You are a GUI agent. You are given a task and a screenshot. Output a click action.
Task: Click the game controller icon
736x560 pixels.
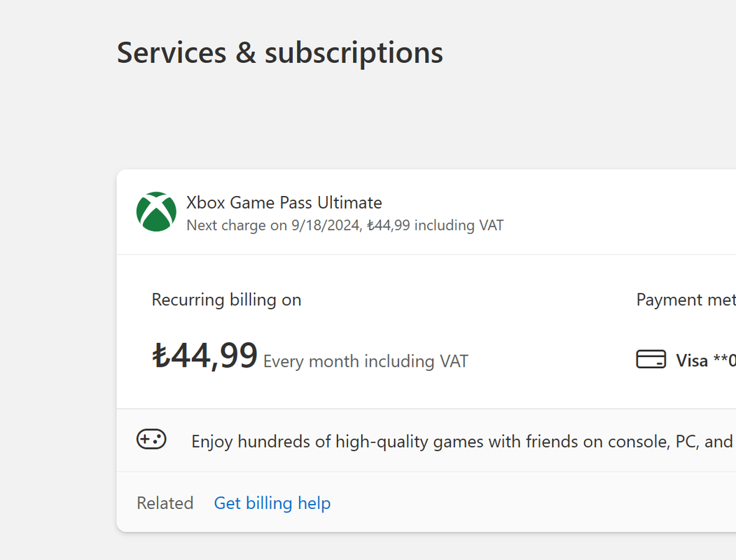(x=151, y=440)
